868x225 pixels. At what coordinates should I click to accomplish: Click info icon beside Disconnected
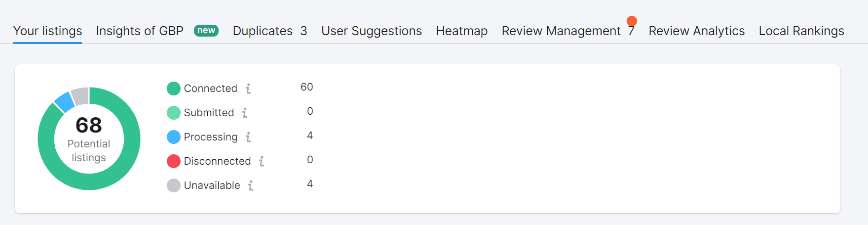(x=262, y=161)
